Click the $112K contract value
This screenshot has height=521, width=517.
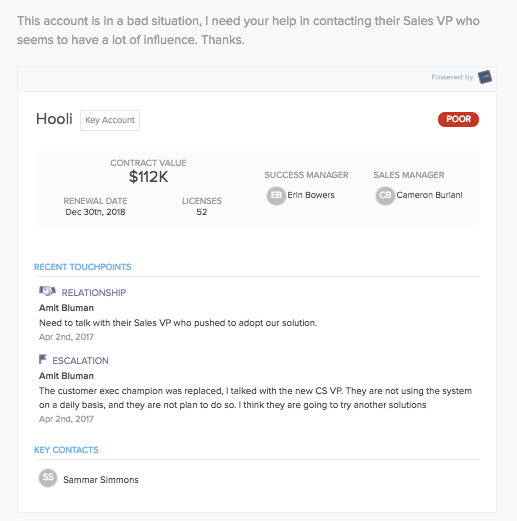pos(148,177)
